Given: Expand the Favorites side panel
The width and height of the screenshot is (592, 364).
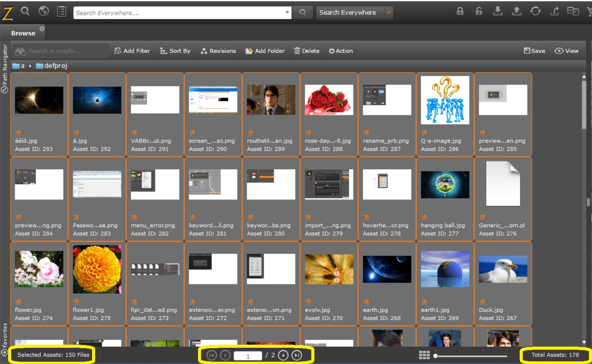Looking at the screenshot, I should coord(5,339).
